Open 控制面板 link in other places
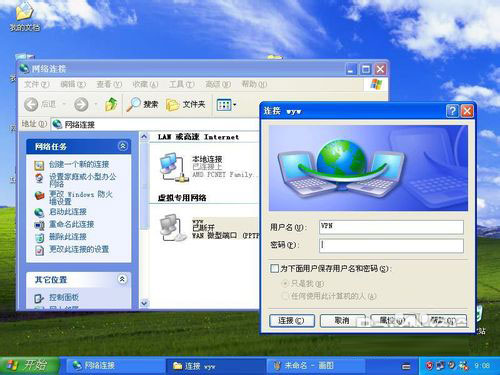Image resolution: width=500 pixels, height=375 pixels. (64, 297)
